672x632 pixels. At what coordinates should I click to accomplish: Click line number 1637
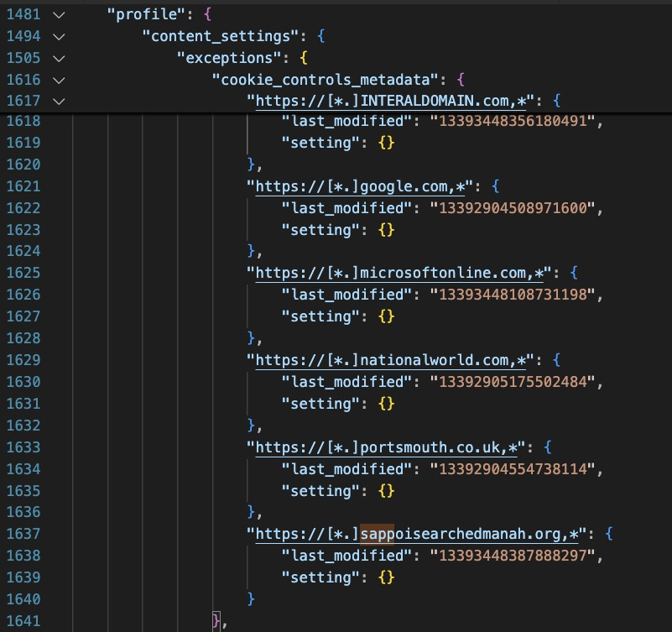pos(23,535)
